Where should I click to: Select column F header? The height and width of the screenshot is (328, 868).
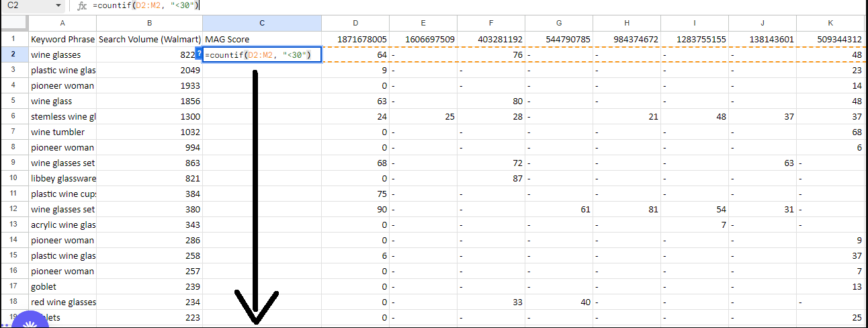[x=491, y=23]
